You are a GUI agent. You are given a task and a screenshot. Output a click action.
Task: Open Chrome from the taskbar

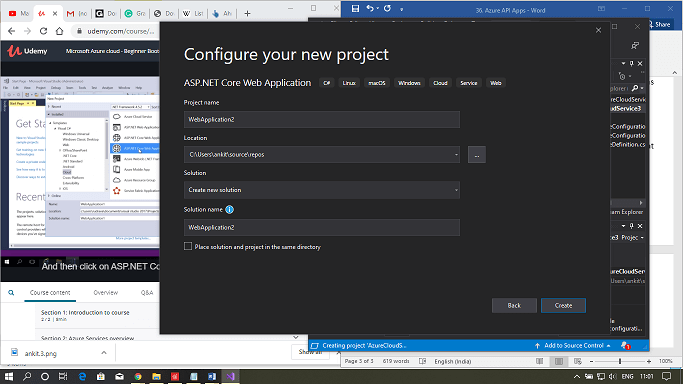(x=138, y=376)
